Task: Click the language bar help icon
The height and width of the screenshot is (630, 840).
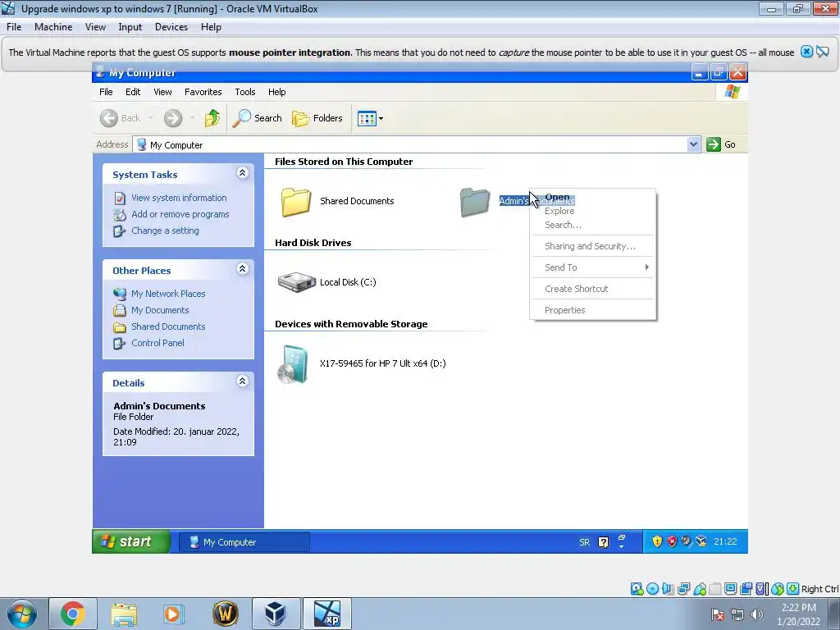Action: click(x=603, y=542)
